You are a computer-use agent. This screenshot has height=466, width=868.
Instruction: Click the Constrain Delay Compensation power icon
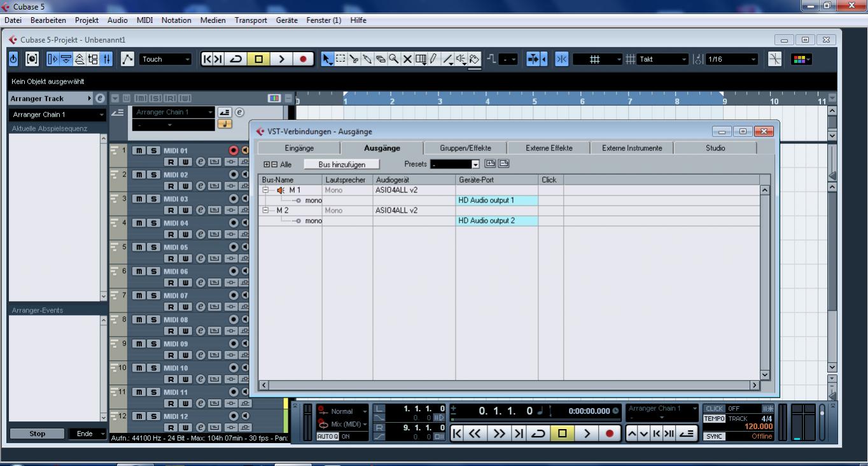(15, 59)
